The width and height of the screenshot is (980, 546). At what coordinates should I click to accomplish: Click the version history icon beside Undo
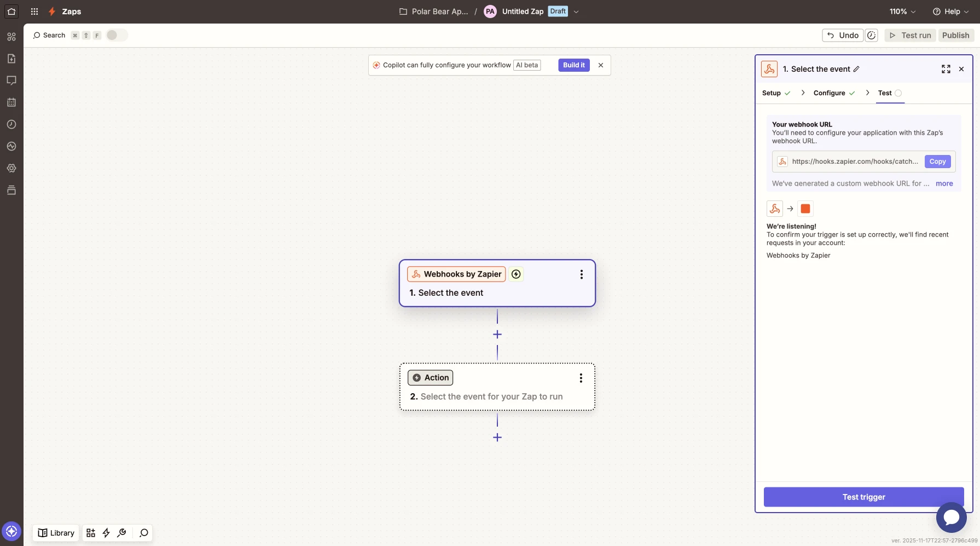click(x=872, y=35)
